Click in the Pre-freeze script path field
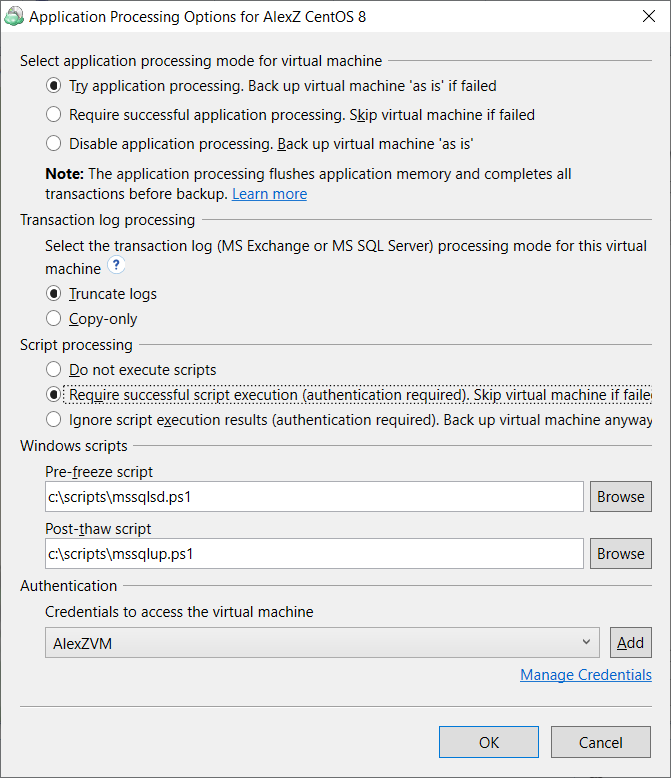 pyautogui.click(x=313, y=496)
